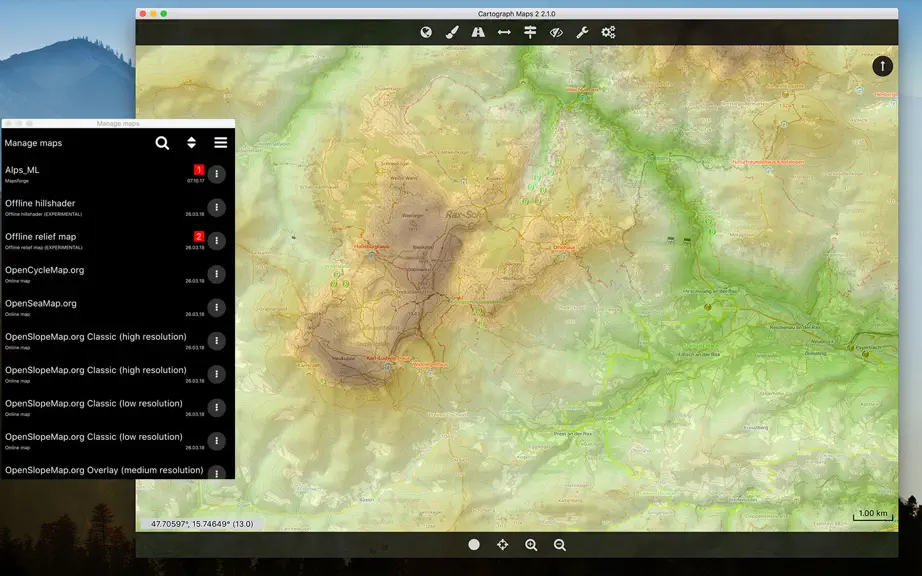This screenshot has height=576, width=922.
Task: Open options dots for Offline hillshader
Action: pos(216,207)
